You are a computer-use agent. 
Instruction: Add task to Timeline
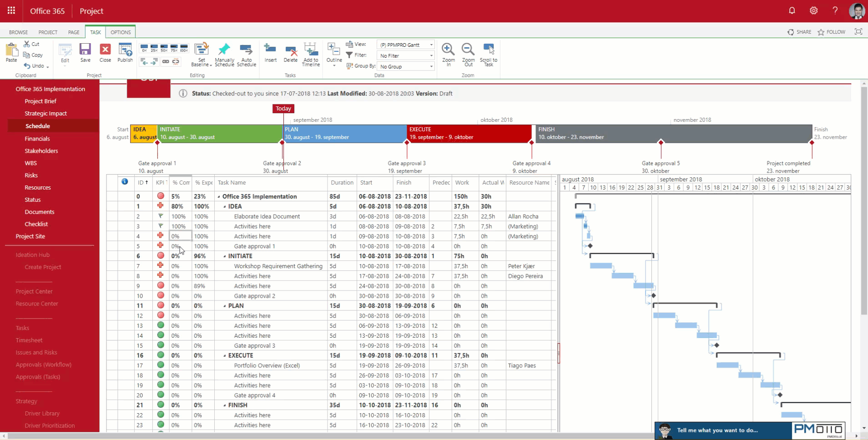[311, 55]
